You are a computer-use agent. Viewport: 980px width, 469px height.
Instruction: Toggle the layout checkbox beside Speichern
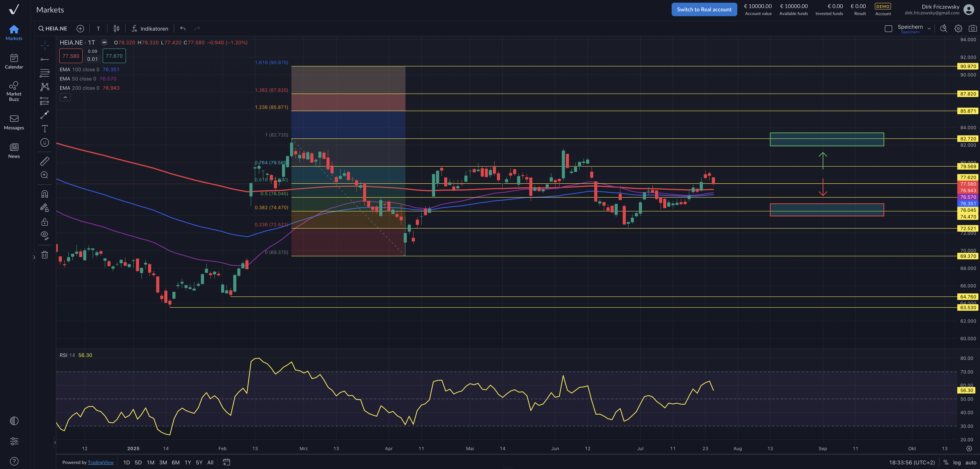(888, 28)
